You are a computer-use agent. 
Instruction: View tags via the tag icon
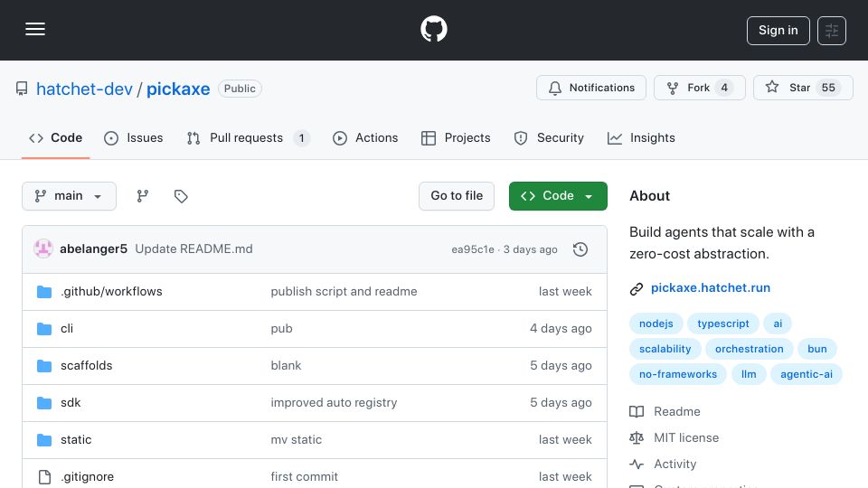pos(181,196)
